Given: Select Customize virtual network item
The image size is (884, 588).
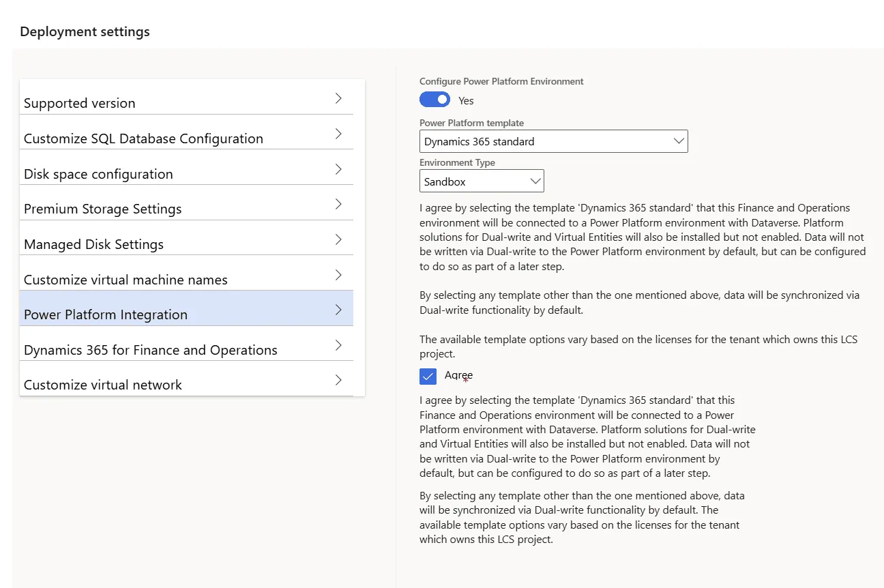Looking at the screenshot, I should [186, 379].
